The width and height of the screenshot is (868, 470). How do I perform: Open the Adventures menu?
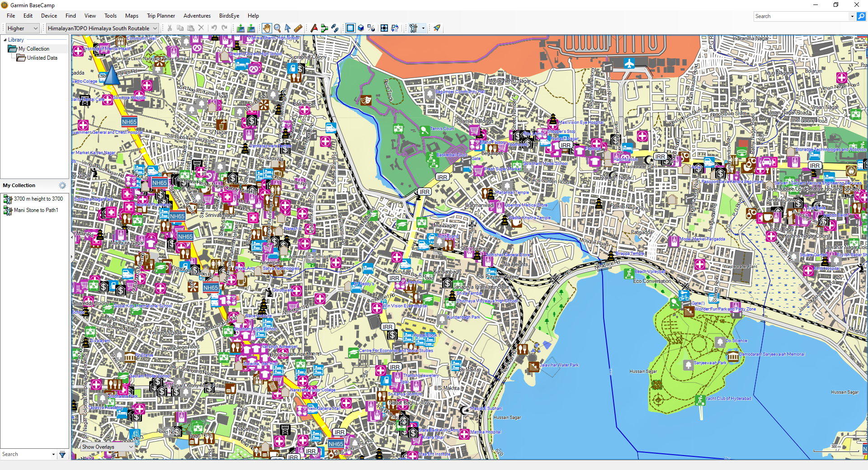pyautogui.click(x=197, y=16)
